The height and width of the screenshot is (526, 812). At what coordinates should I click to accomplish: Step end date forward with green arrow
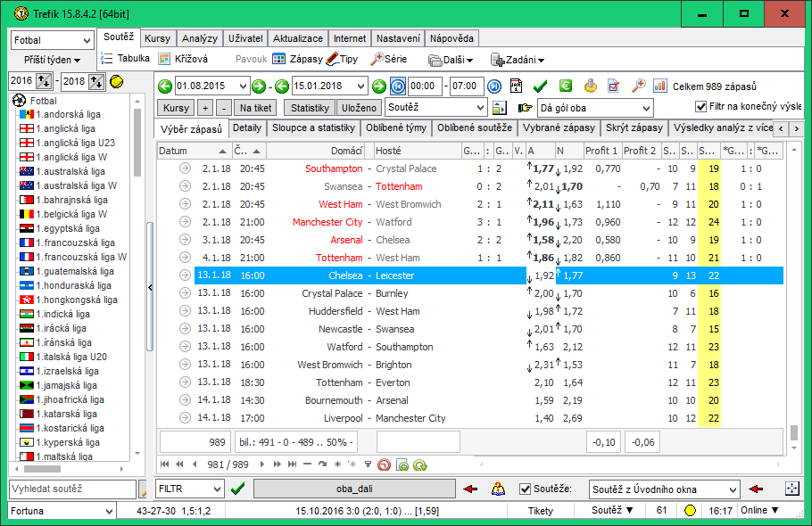(x=379, y=86)
